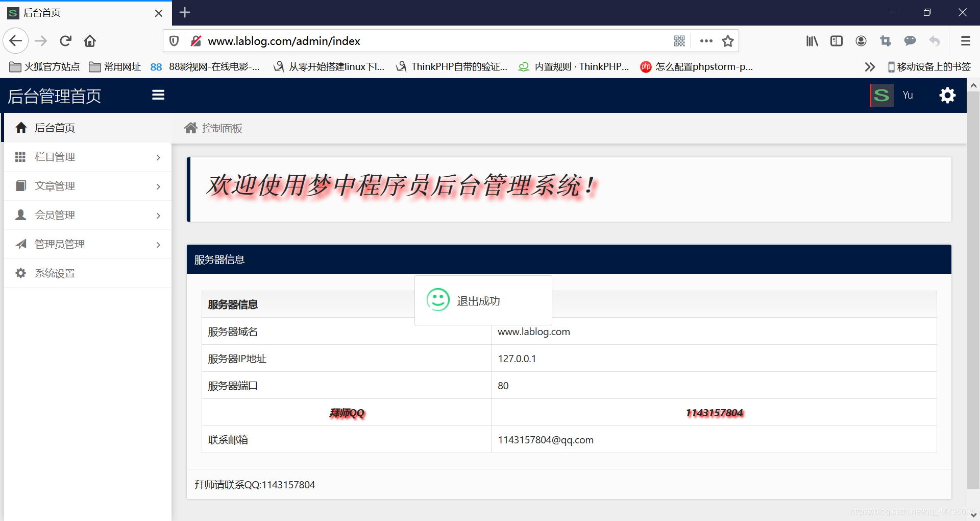Close the 后台首页 browser tab
980x521 pixels.
point(159,13)
